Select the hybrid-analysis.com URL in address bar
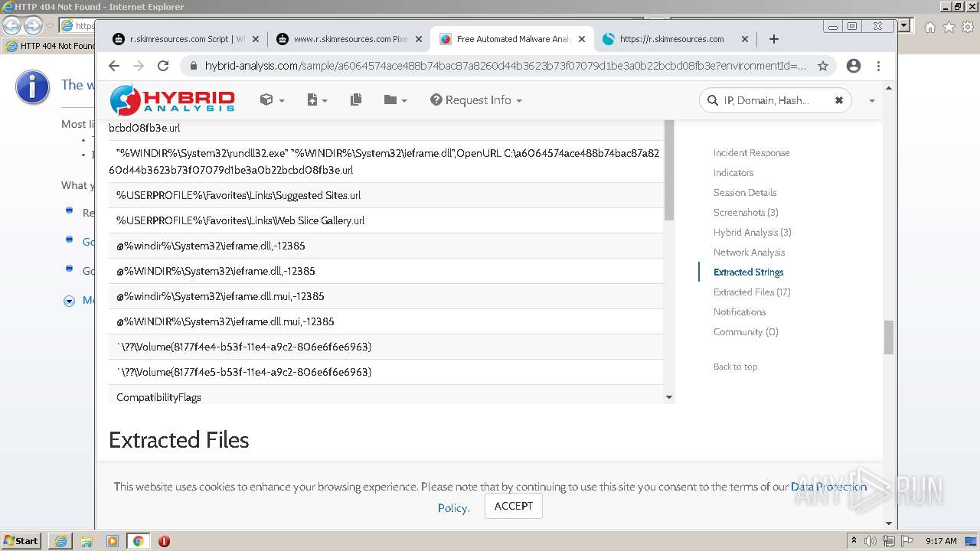This screenshot has width=980, height=551. pos(505,66)
